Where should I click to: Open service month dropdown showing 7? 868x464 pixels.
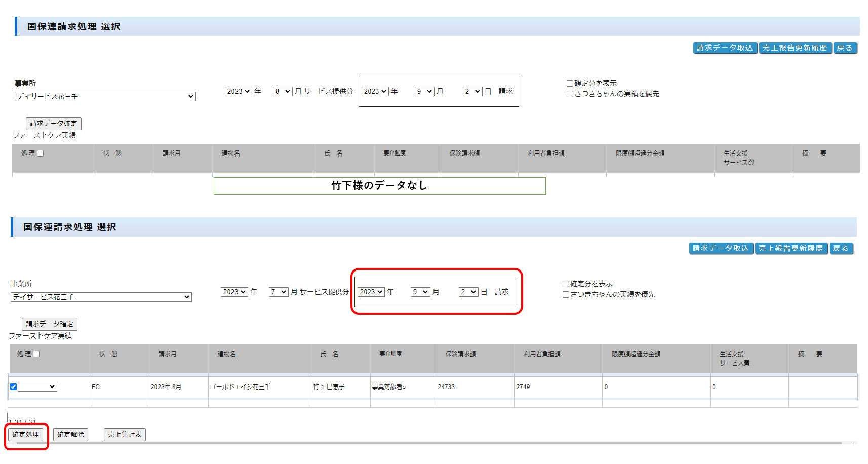279,292
